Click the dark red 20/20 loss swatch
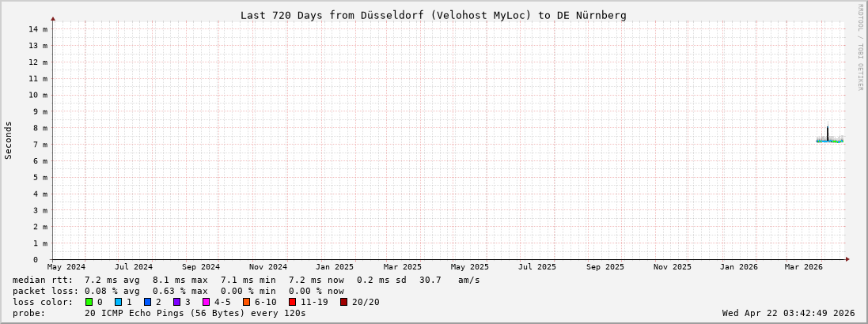The width and height of the screenshot is (868, 324). click(344, 302)
